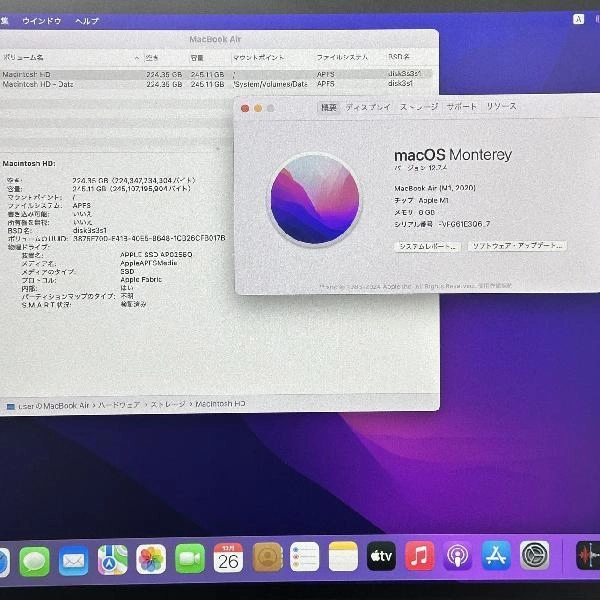Click 'Macintosh HD' in the path bar

coord(220,404)
